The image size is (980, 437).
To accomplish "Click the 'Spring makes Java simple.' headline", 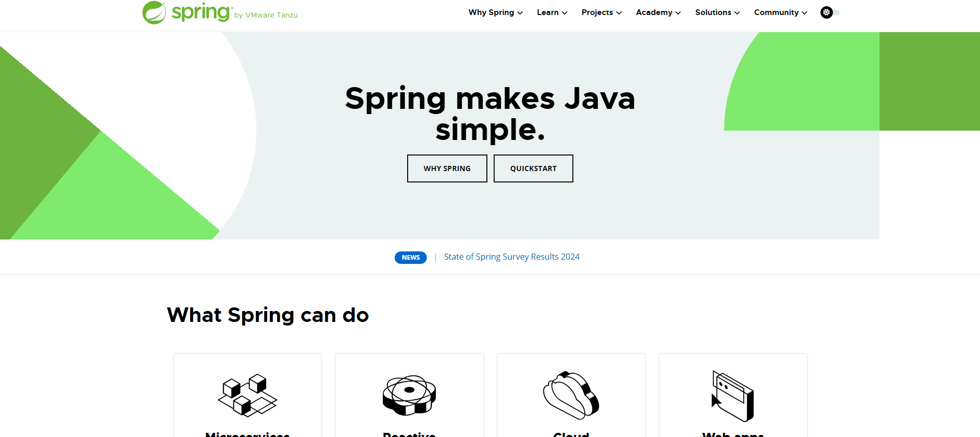I will tap(490, 114).
